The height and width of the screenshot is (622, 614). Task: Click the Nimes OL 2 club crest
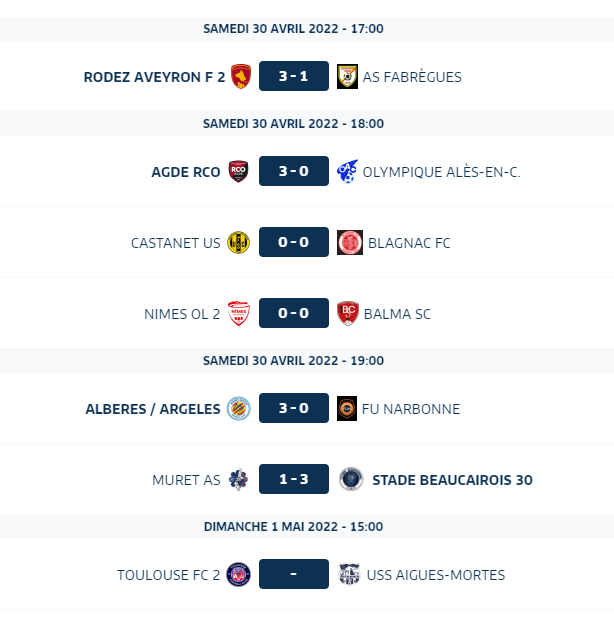[239, 313]
